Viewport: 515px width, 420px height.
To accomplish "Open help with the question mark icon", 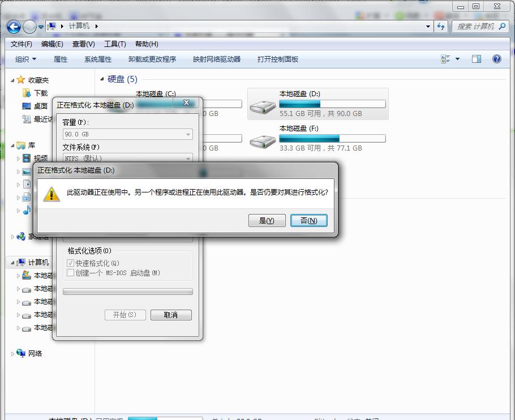I will tap(497, 59).
